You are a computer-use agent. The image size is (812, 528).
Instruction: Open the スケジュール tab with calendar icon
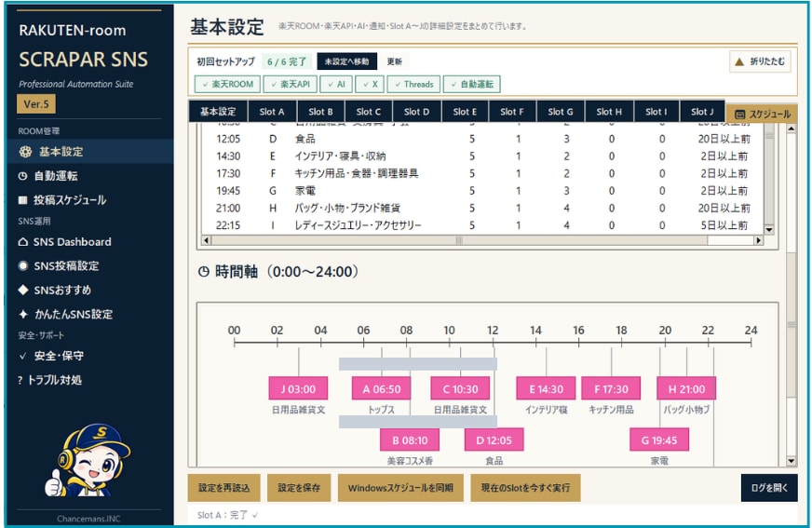click(x=763, y=114)
